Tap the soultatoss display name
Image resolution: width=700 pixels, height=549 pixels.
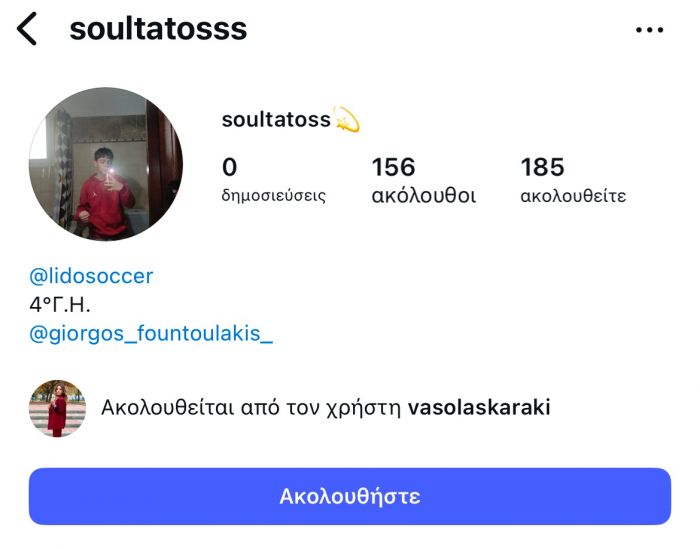click(x=276, y=120)
